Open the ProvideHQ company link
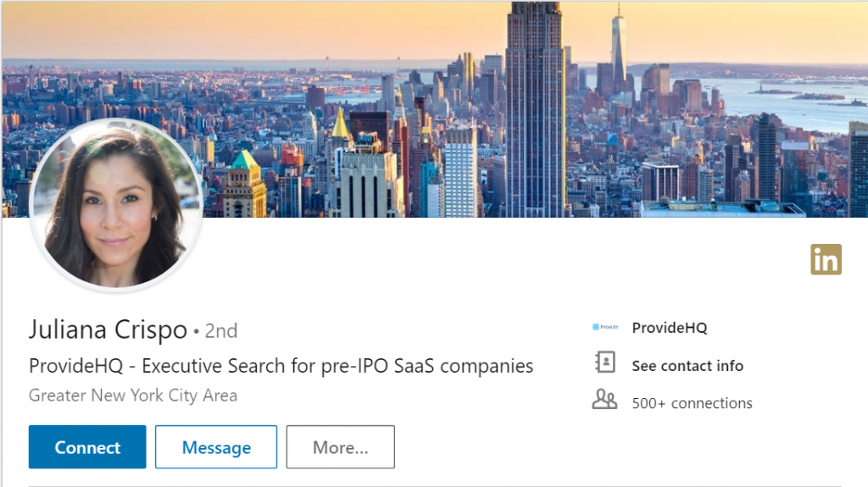This screenshot has height=487, width=868. [670, 328]
